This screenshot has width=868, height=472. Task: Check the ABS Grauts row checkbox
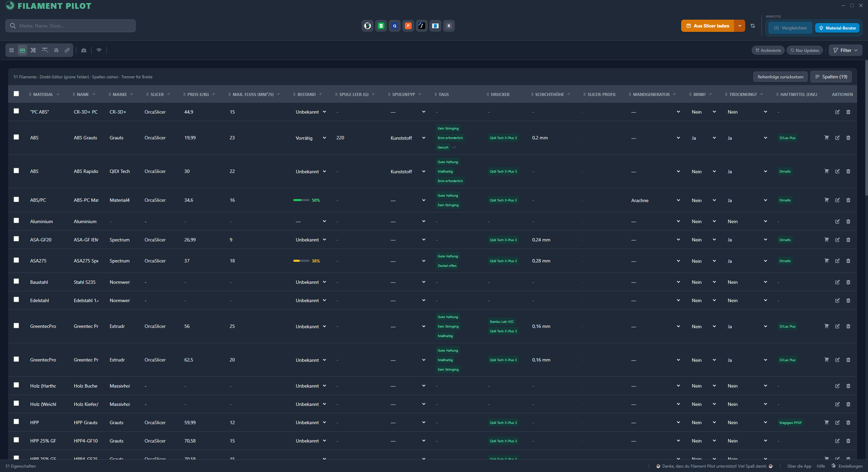(x=16, y=137)
